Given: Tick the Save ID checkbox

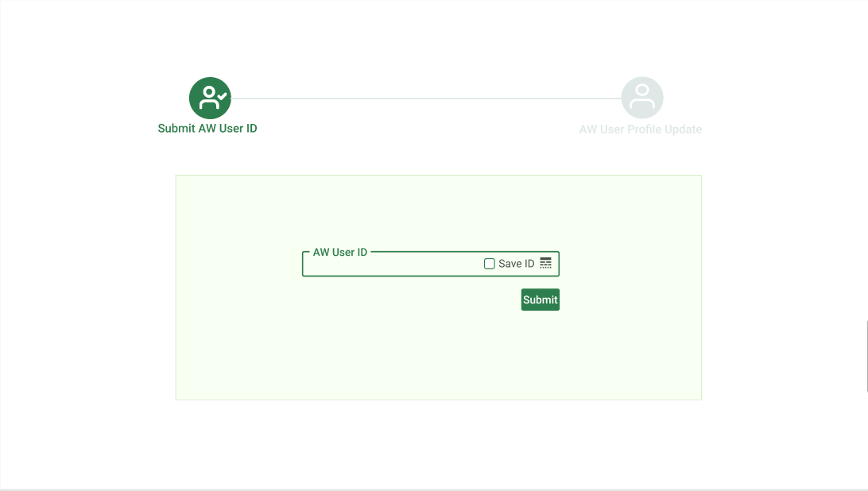Looking at the screenshot, I should [490, 264].
